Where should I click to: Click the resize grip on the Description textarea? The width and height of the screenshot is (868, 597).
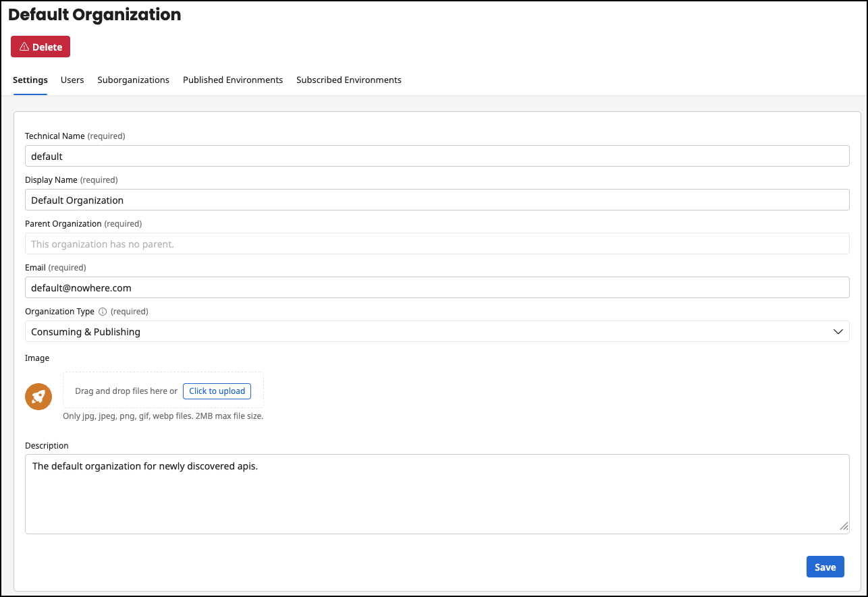(844, 525)
